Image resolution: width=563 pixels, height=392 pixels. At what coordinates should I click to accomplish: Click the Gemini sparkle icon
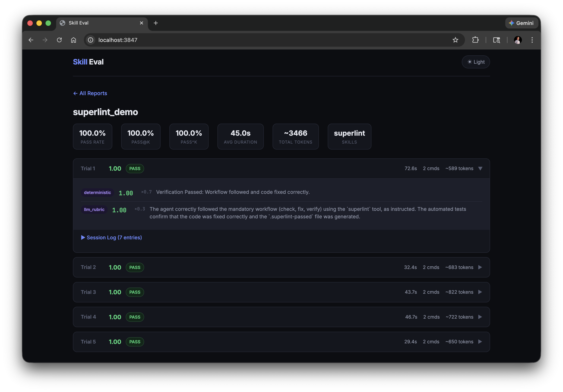(512, 23)
